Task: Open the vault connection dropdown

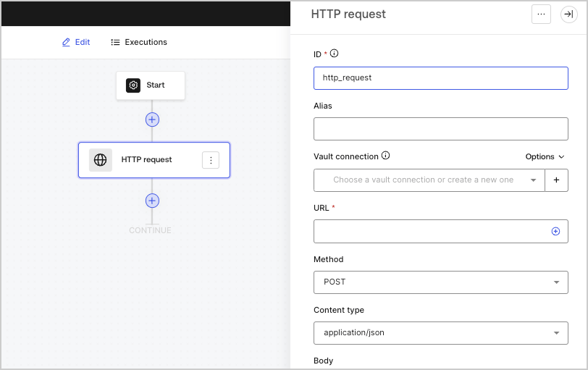Action: click(429, 180)
